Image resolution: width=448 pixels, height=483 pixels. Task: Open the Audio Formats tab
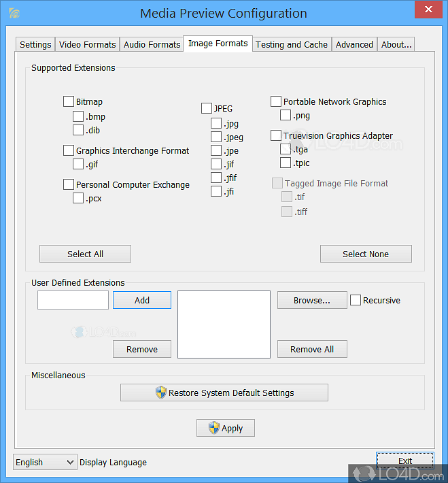click(x=152, y=44)
